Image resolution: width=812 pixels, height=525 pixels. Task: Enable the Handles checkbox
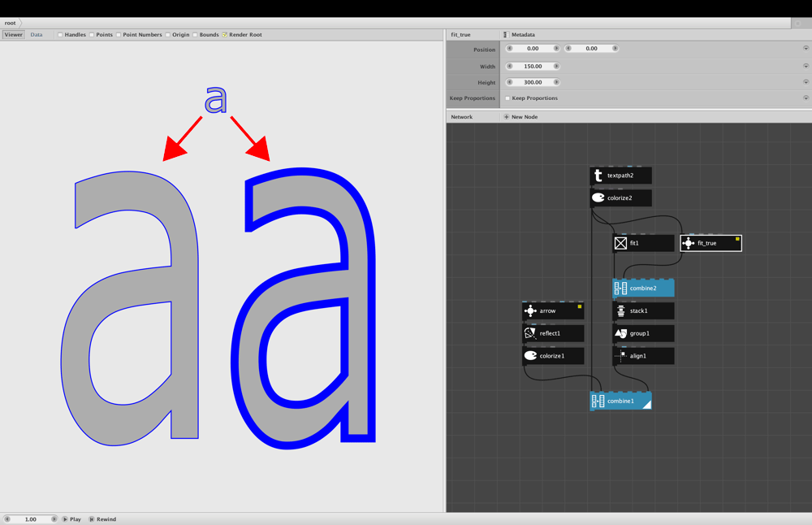pyautogui.click(x=60, y=35)
